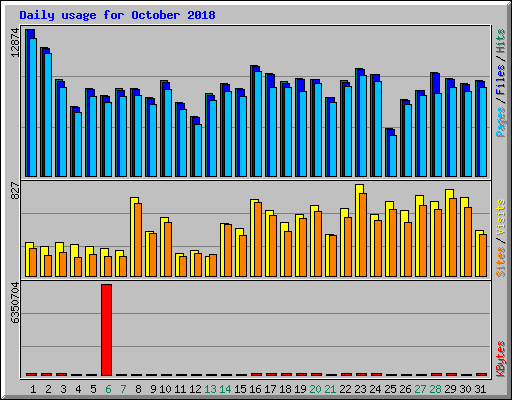Click the 'Visits' legend label

tap(500, 217)
